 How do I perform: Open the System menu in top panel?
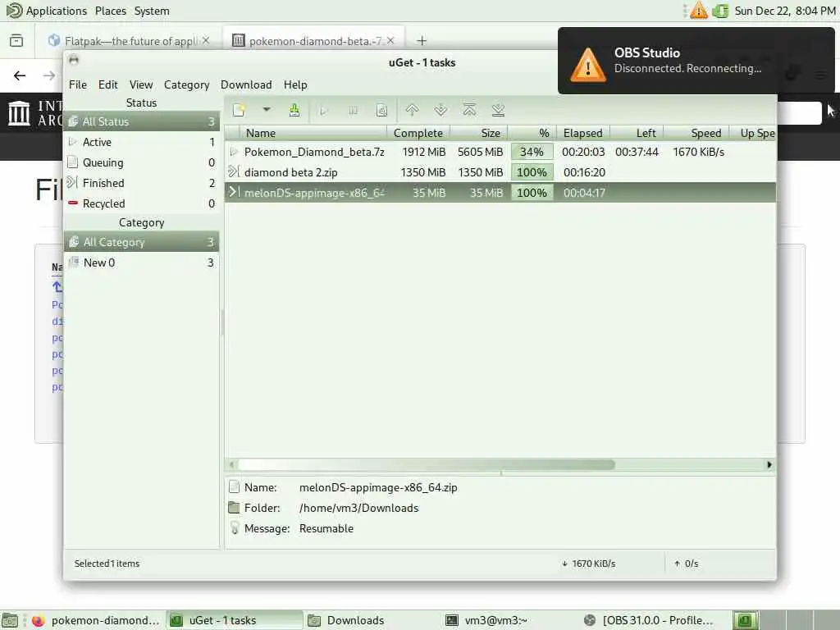tap(152, 11)
